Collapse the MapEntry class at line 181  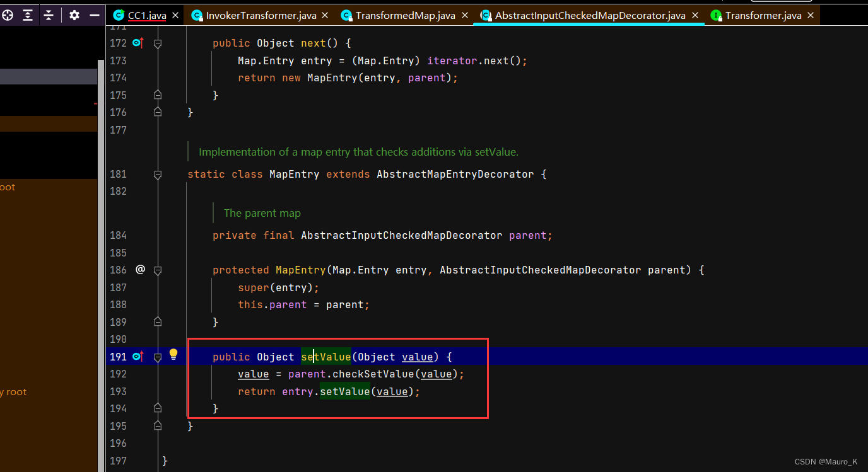coord(158,174)
